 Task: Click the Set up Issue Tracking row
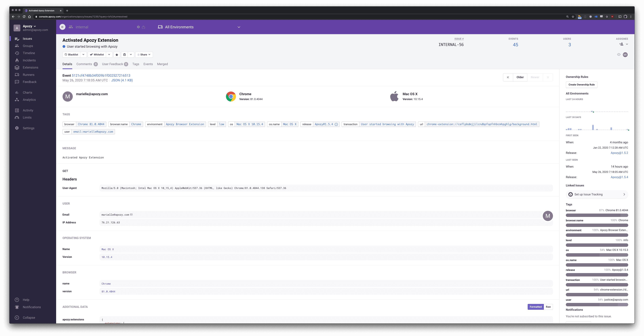click(597, 194)
